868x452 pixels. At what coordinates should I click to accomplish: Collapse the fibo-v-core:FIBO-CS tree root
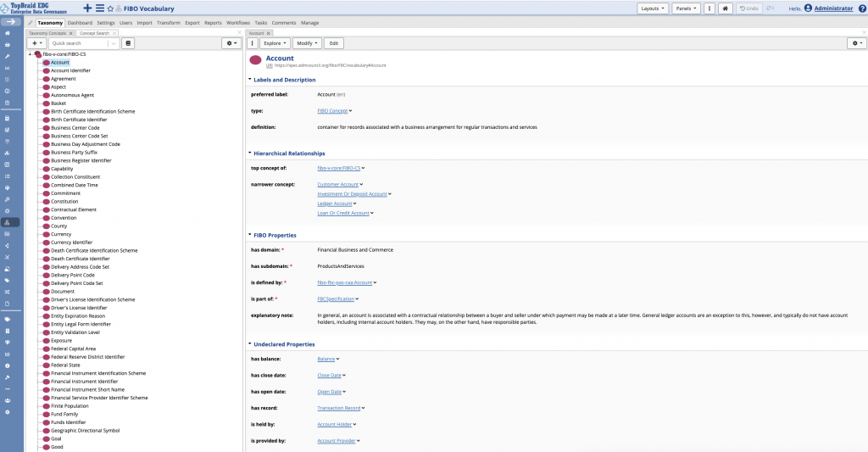[31, 54]
